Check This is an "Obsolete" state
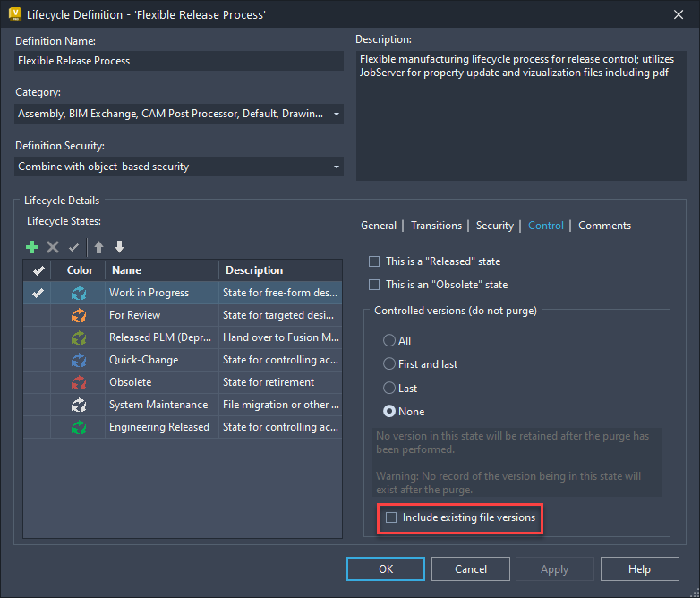 tap(374, 285)
